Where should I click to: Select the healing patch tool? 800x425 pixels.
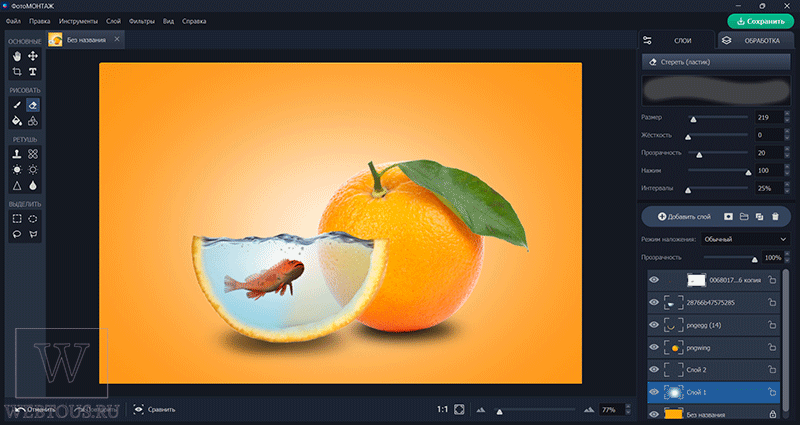tap(33, 154)
